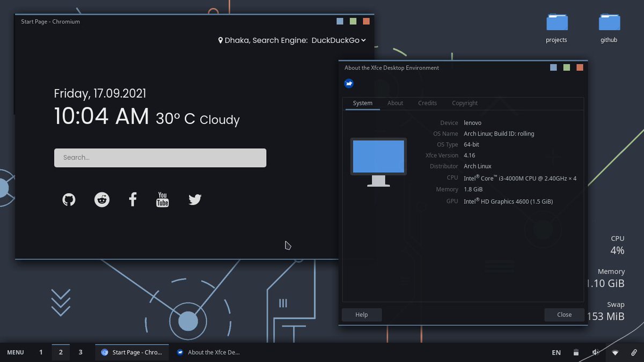Screen dimensions: 644x362
Task: Click the battery icon in the panel
Action: coord(576,352)
